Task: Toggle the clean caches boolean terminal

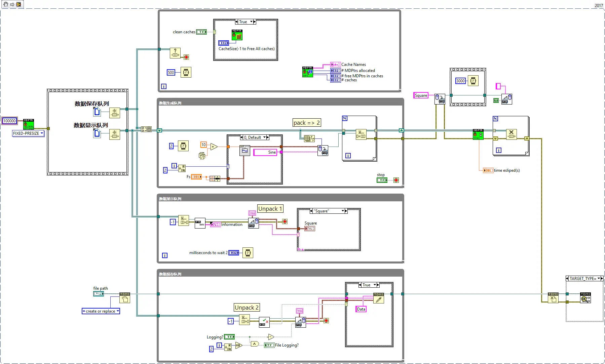Action: (x=201, y=32)
